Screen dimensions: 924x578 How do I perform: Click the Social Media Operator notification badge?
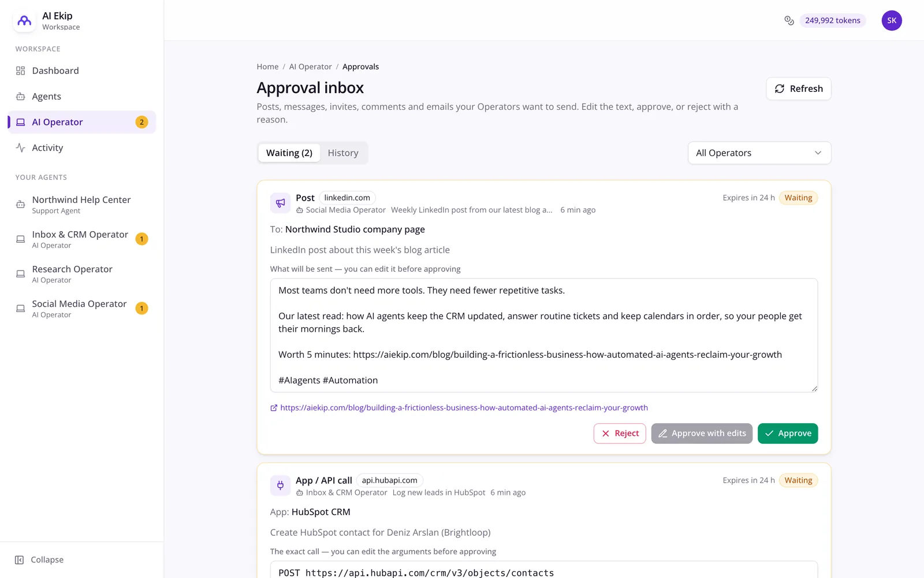pyautogui.click(x=141, y=308)
